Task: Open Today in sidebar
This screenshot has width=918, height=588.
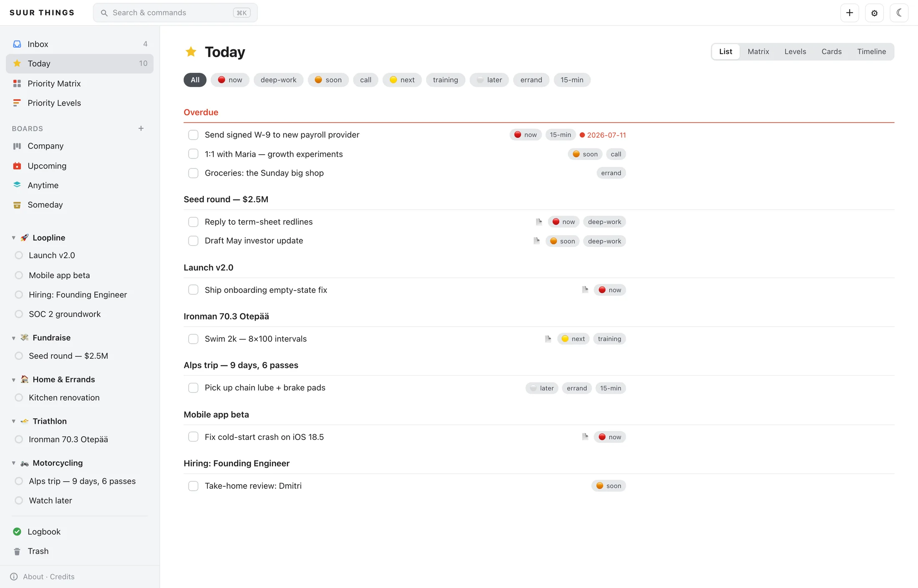Action: [x=80, y=63]
